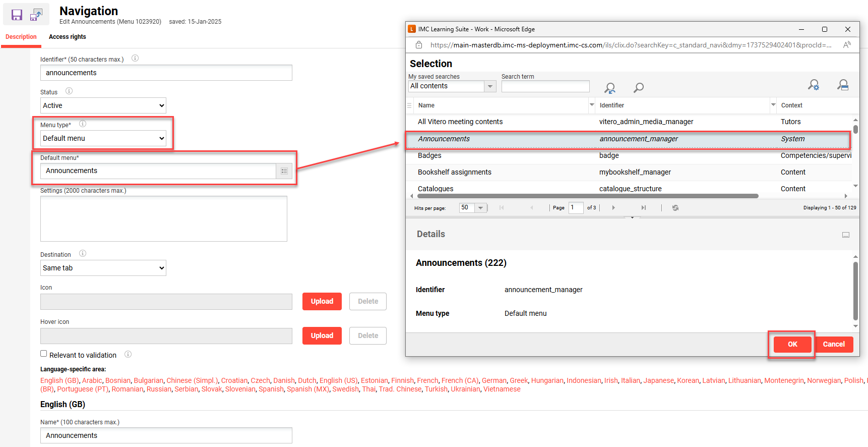
Task: Collapse the Details panel
Action: [845, 235]
